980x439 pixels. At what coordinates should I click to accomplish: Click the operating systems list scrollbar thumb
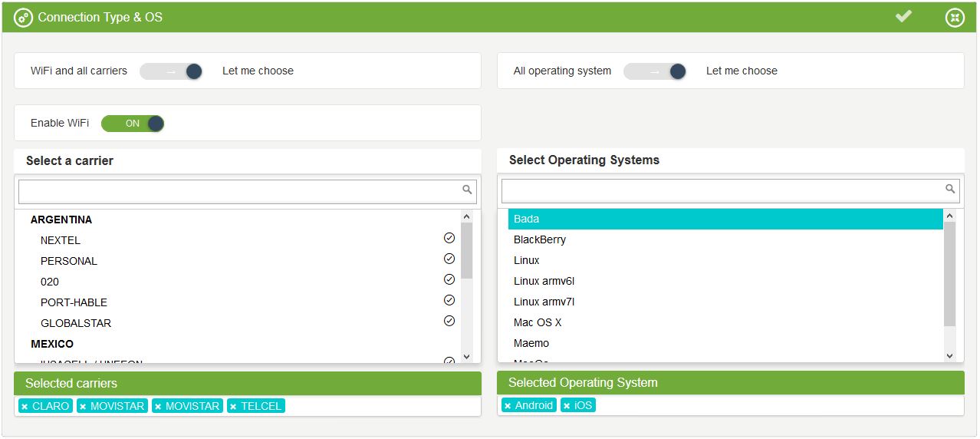coord(949,274)
